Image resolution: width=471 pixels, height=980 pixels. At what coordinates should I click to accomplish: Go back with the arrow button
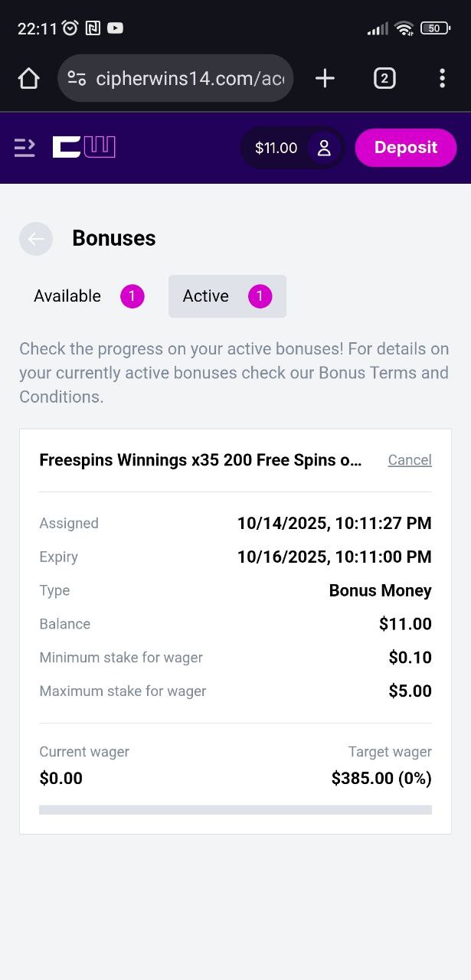[x=36, y=239]
